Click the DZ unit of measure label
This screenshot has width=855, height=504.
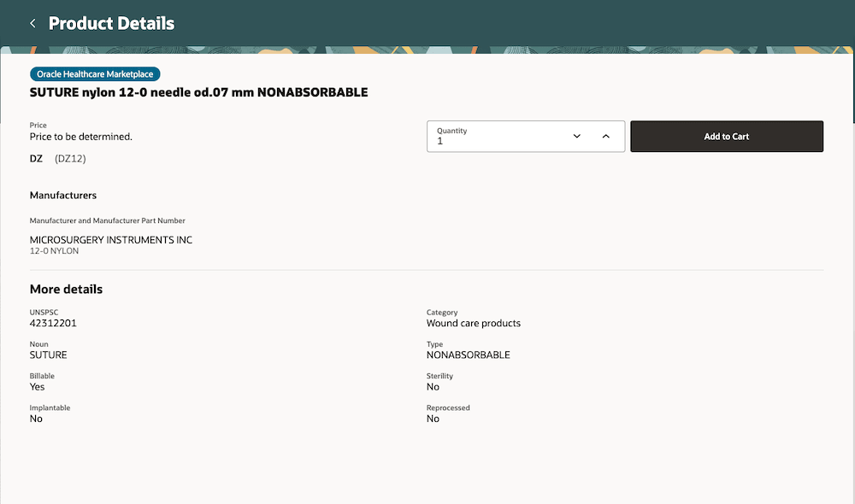click(35, 158)
